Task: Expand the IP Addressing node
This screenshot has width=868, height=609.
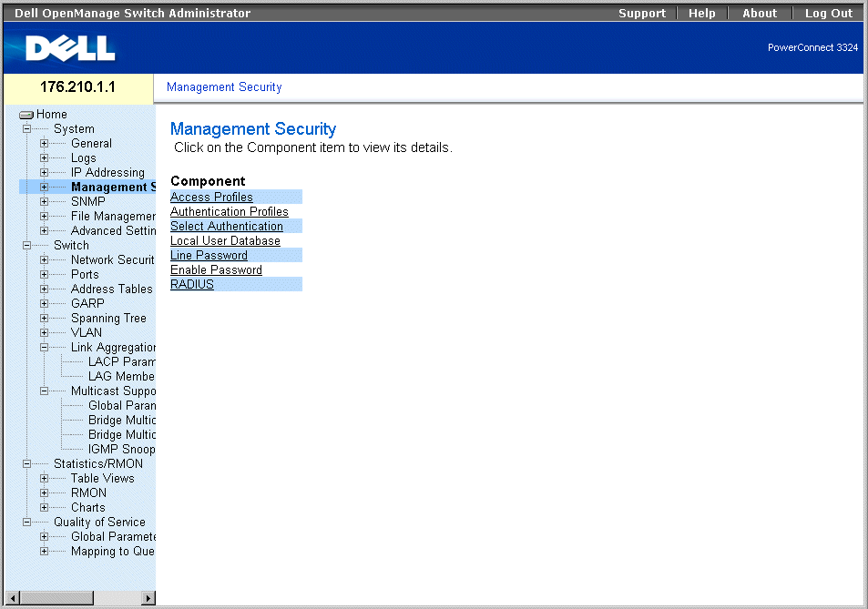Action: click(x=45, y=173)
